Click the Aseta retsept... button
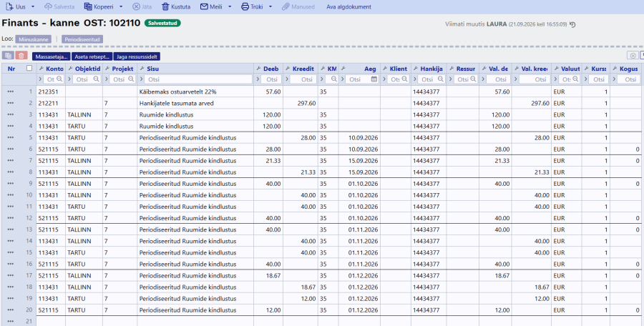Image resolution: width=644 pixels, height=326 pixels. tap(92, 56)
